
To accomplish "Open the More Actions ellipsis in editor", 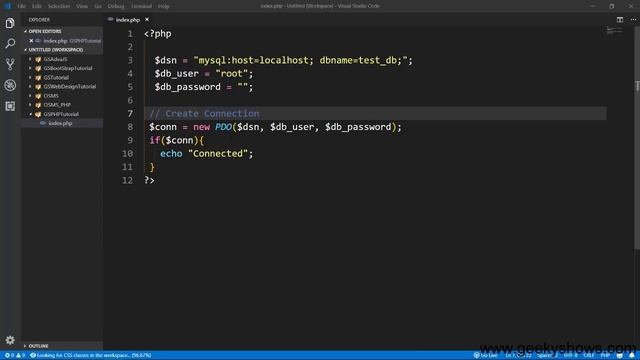I will pos(633,20).
